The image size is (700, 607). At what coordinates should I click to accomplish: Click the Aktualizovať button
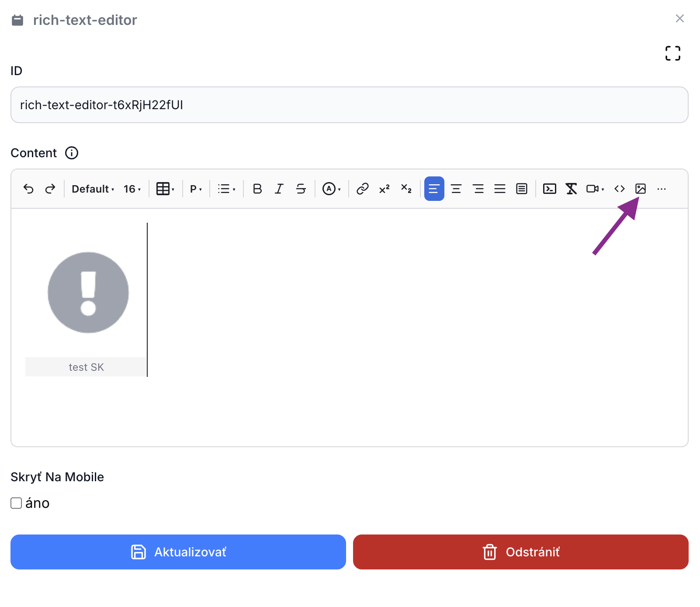coord(178,552)
